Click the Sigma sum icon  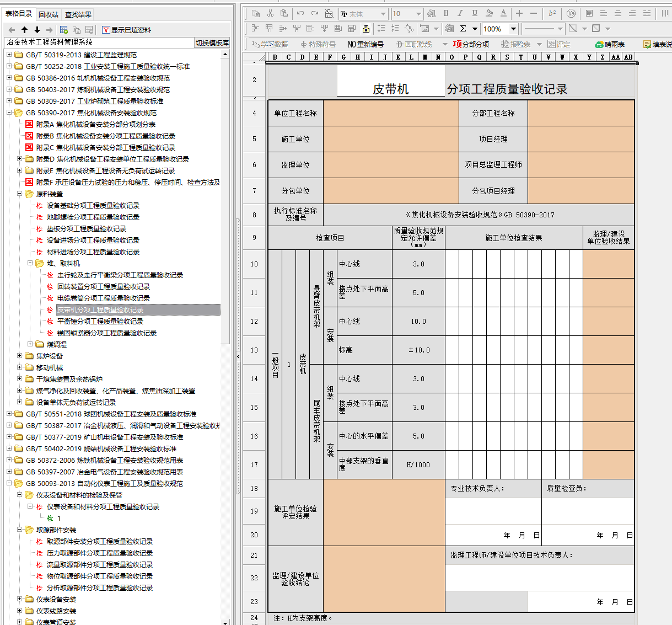[x=463, y=28]
